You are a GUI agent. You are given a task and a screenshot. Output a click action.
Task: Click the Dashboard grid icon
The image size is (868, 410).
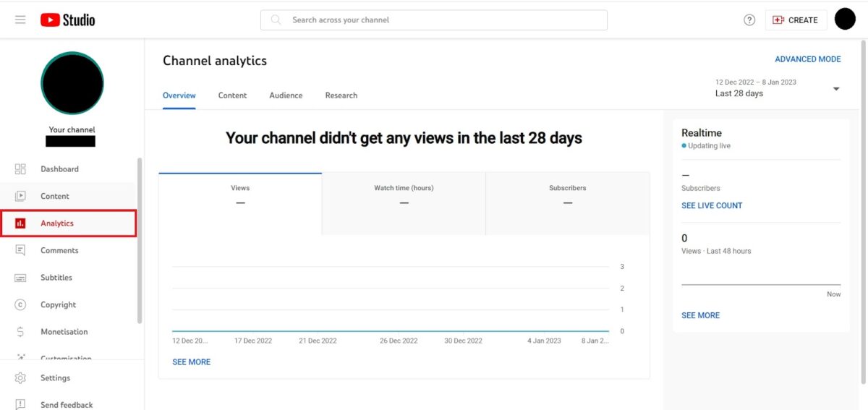click(20, 169)
